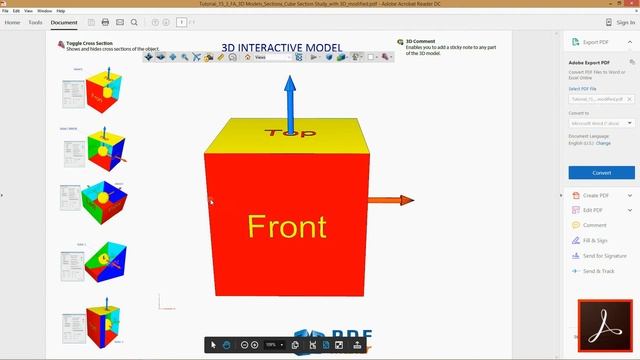
Task: Select the 3D Rotate tool
Action: click(149, 57)
